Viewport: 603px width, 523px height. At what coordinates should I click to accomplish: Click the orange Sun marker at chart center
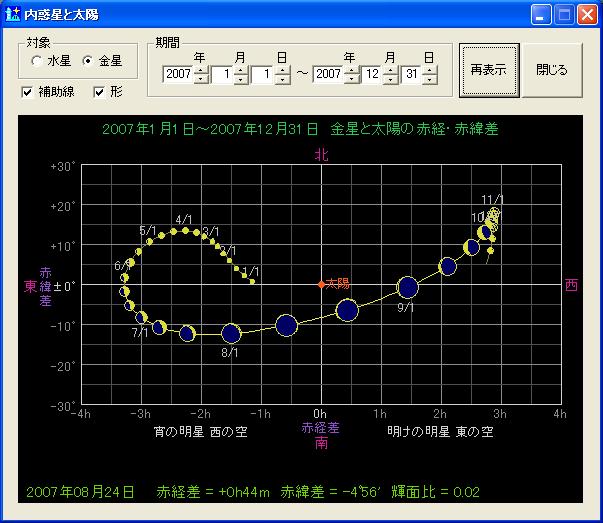click(320, 285)
